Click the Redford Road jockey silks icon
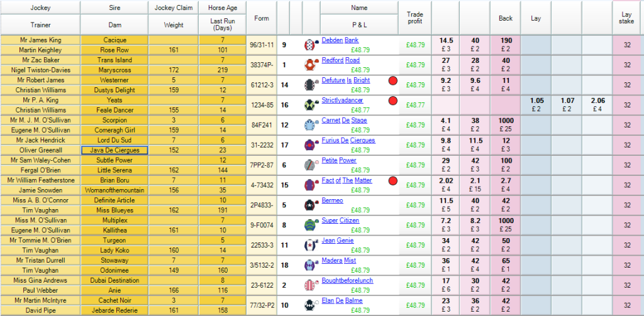Image resolution: width=644 pixels, height=316 pixels. [311, 65]
